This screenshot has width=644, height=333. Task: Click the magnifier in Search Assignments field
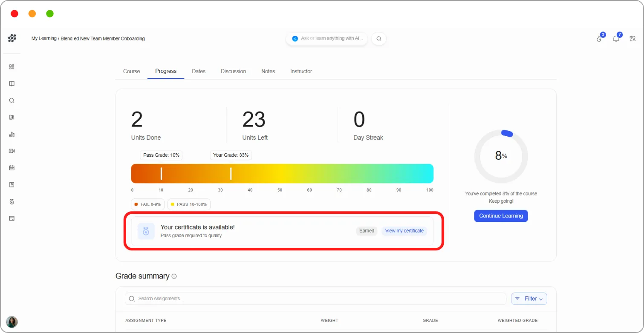point(132,299)
